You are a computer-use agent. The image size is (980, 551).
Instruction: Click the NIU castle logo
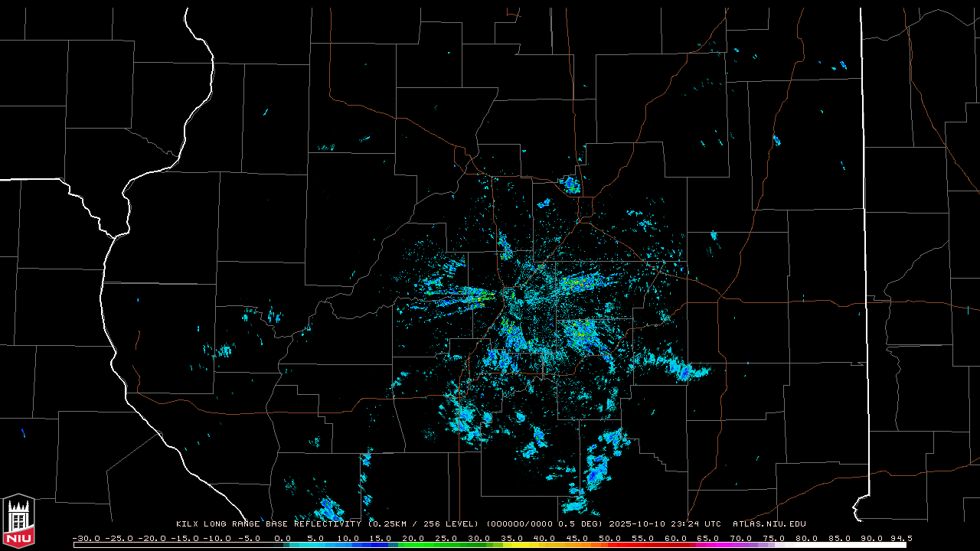(x=18, y=522)
